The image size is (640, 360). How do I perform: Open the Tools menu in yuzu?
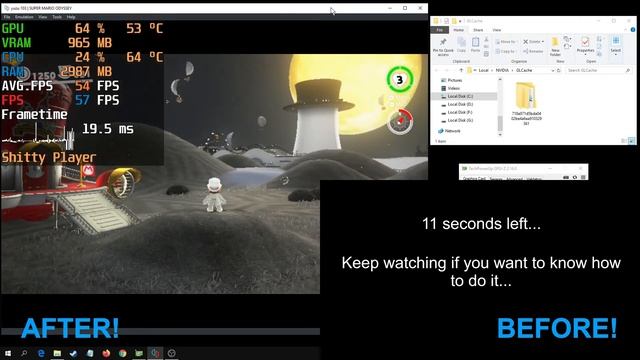[x=57, y=17]
